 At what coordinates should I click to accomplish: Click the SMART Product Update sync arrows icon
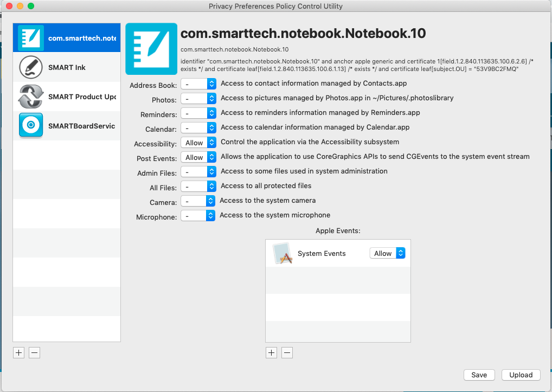point(31,96)
